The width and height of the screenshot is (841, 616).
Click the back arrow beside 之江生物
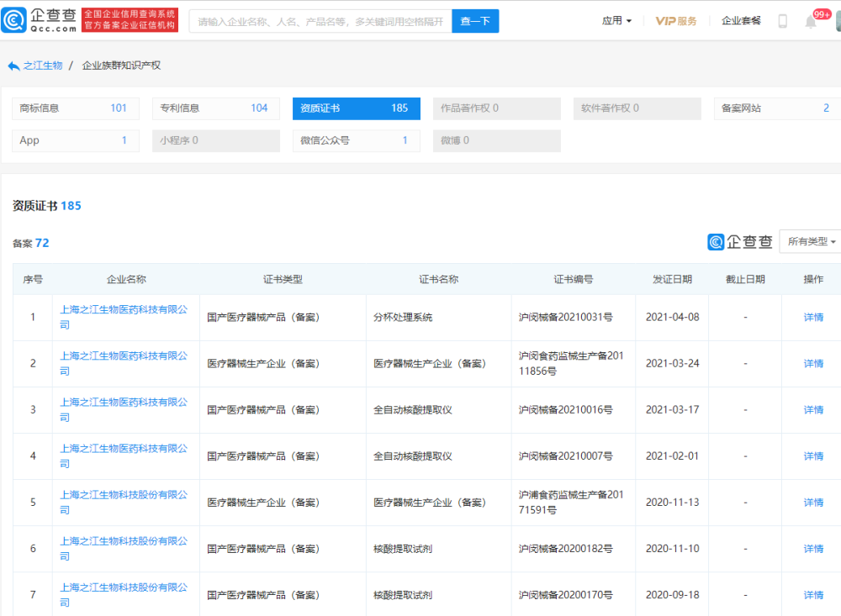(x=13, y=66)
